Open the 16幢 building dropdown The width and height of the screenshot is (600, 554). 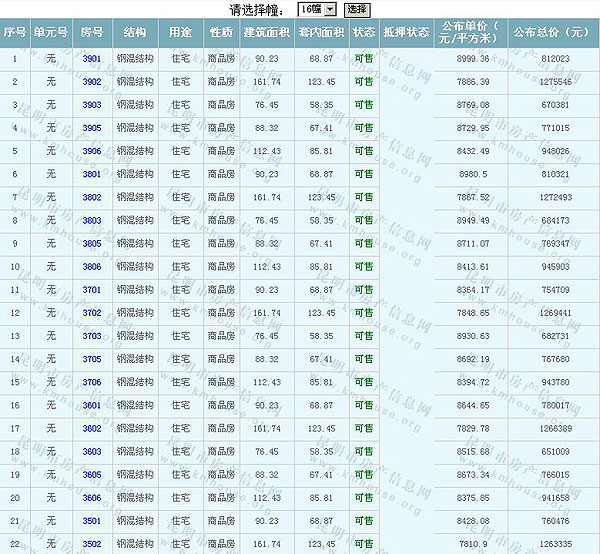coord(319,9)
